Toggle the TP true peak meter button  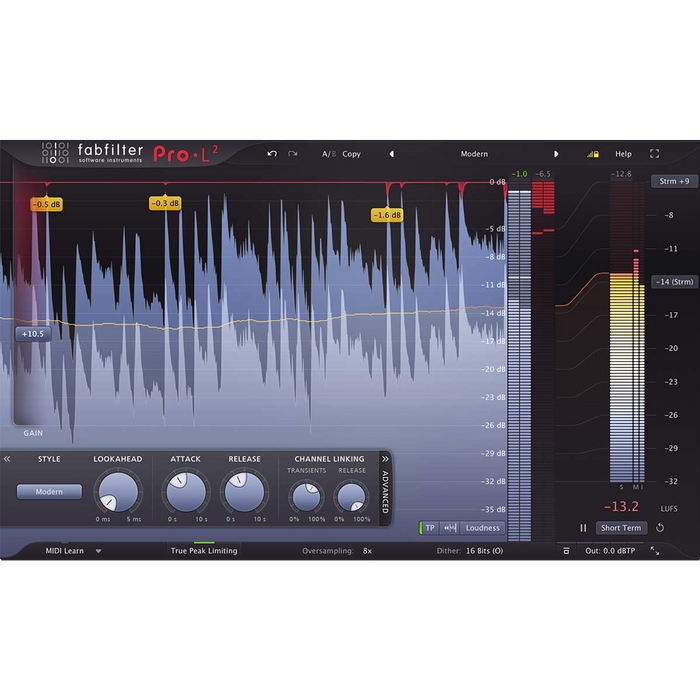pos(429,528)
